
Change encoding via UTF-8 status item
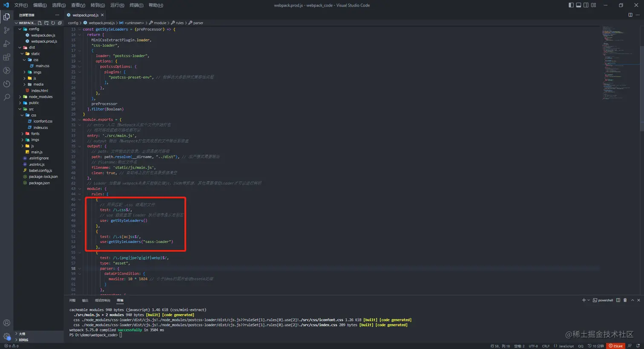click(533, 346)
